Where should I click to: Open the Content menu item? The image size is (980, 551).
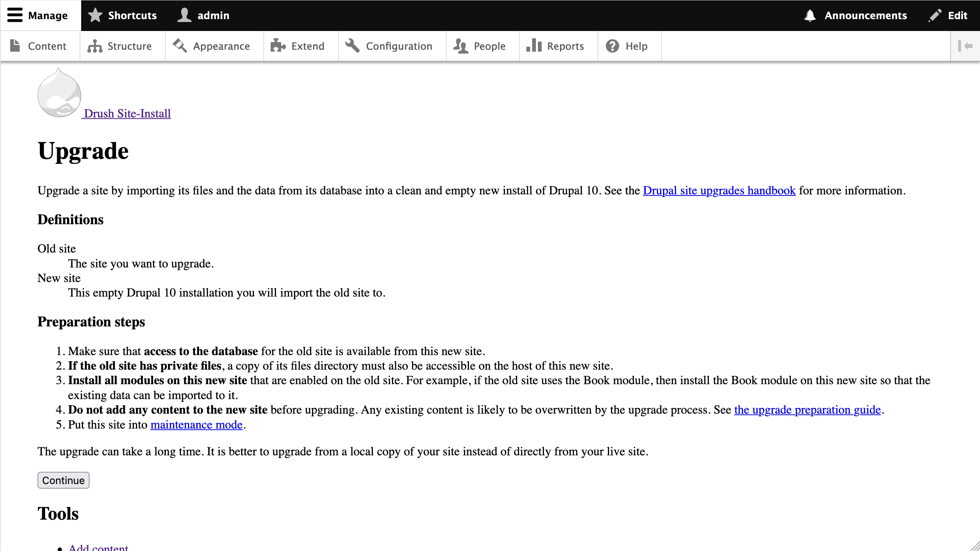[47, 46]
